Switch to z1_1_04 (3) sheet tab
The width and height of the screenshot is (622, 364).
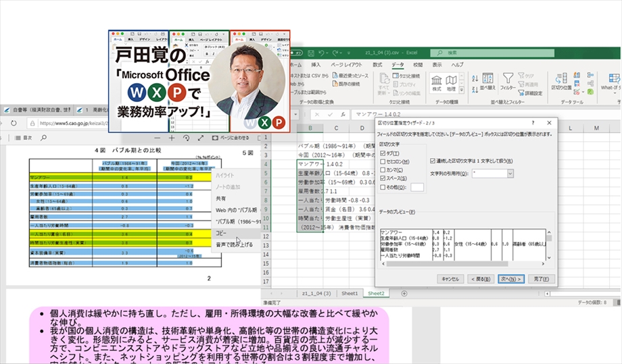click(316, 294)
